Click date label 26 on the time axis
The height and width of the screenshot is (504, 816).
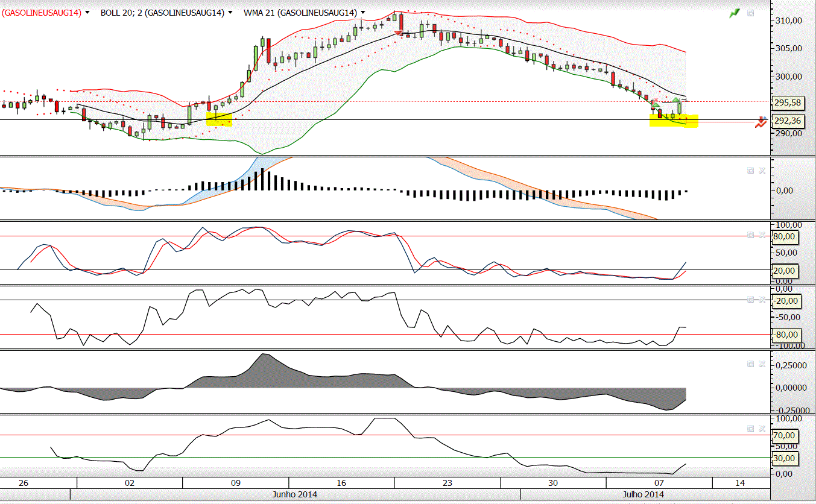(x=24, y=483)
